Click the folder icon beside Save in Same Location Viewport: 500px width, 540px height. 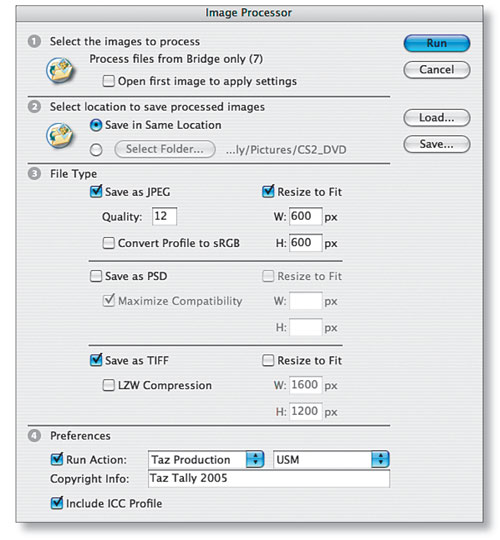click(x=60, y=135)
